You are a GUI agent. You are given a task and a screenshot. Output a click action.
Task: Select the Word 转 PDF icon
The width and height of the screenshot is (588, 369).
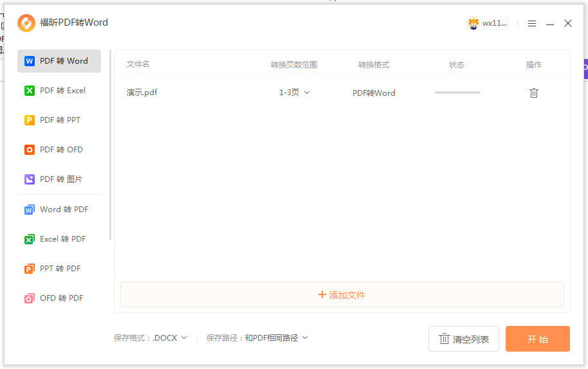[29, 210]
